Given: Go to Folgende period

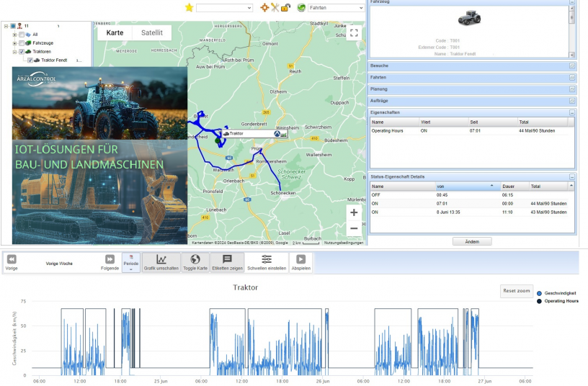Looking at the screenshot, I should coord(110,262).
